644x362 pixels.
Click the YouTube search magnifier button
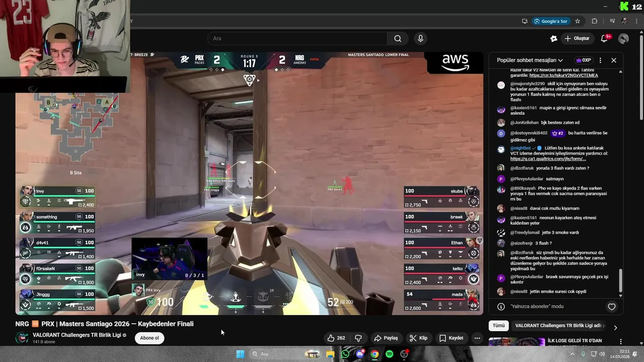click(397, 39)
